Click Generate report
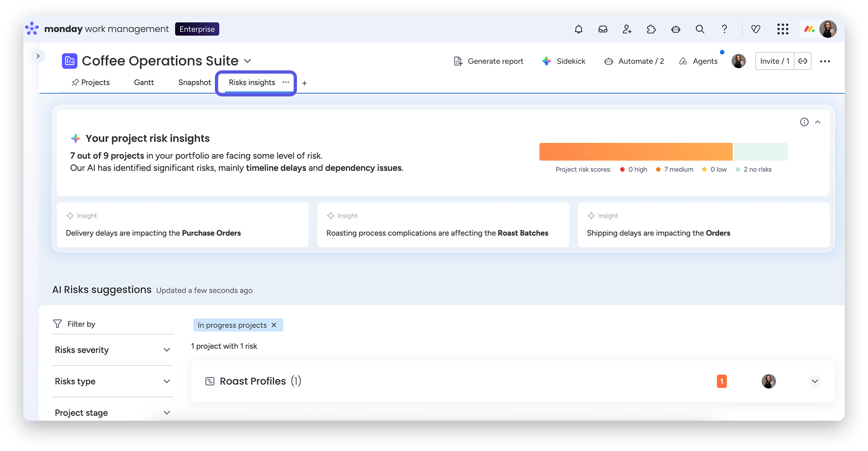The image size is (868, 451). click(x=489, y=61)
